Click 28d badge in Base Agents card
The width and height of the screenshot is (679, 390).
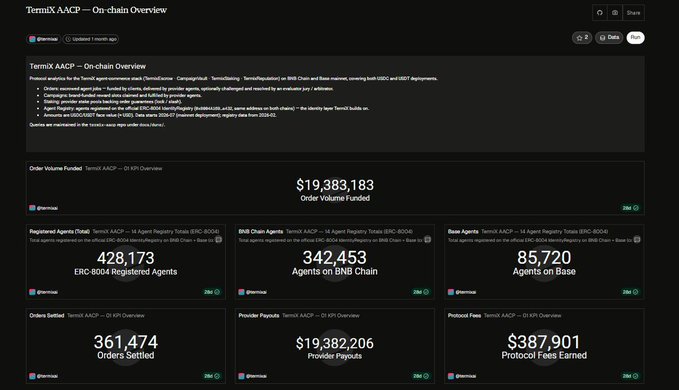[x=630, y=292]
